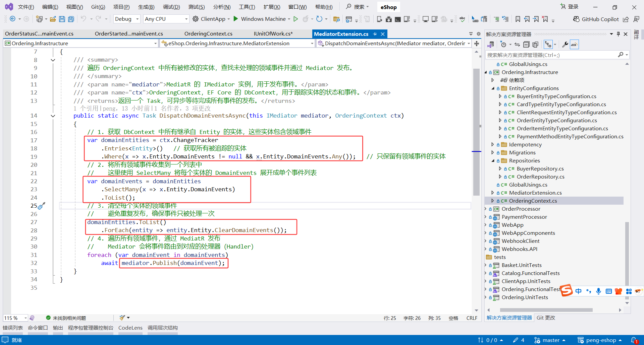
Task: Collapse the EntityConfigurations folder
Action: [x=493, y=88]
